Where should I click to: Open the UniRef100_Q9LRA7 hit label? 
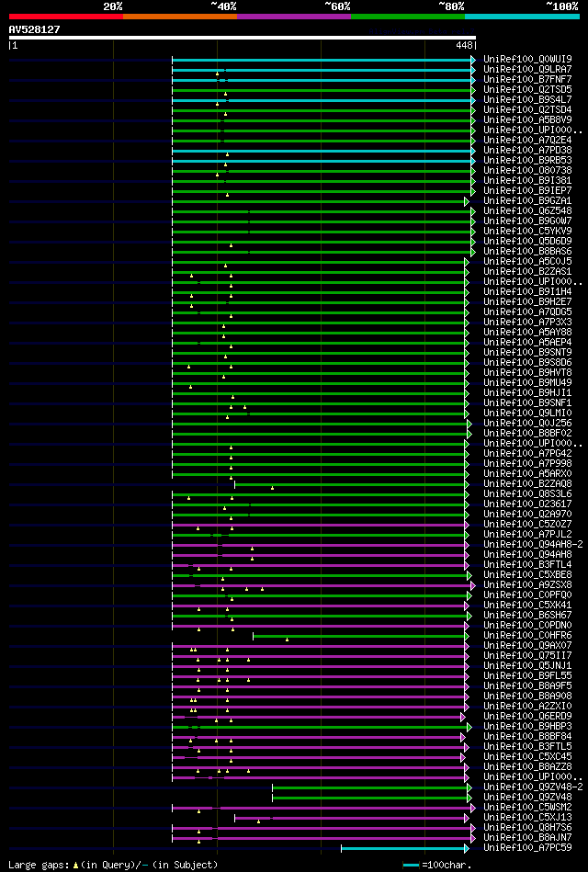[528, 69]
